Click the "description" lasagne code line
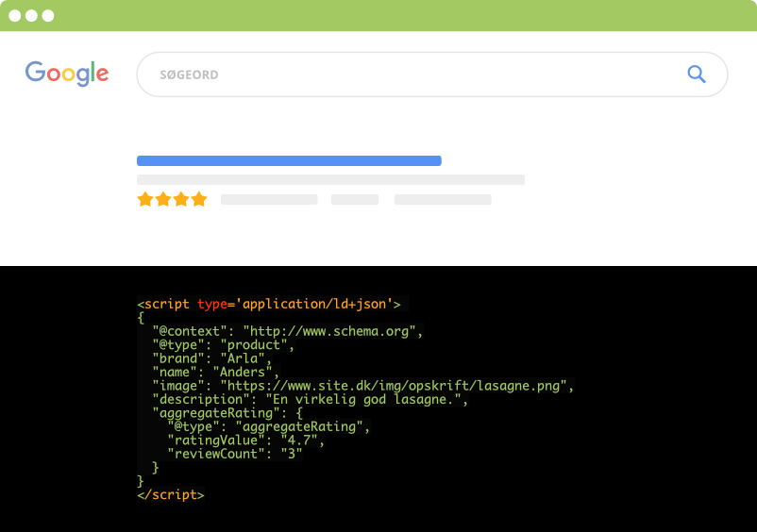Screen dimensions: 757x532 coord(311,399)
